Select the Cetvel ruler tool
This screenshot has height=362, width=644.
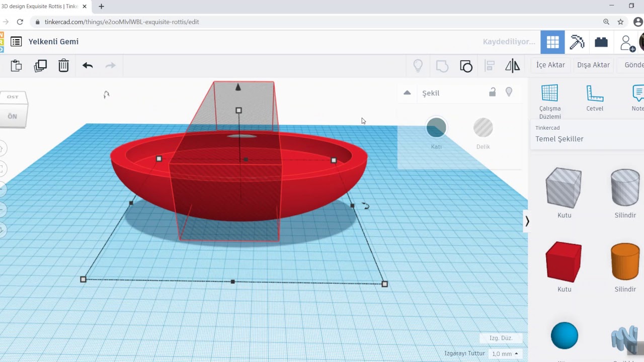tap(595, 99)
